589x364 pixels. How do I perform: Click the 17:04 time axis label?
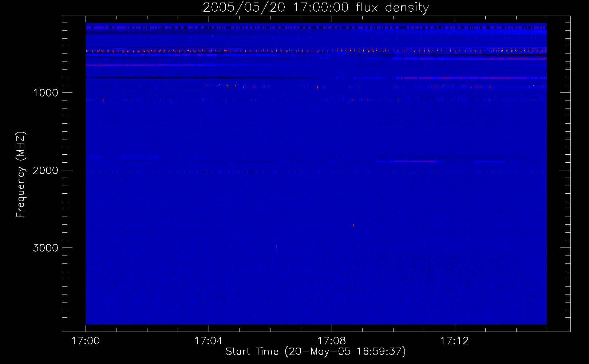[x=208, y=341]
